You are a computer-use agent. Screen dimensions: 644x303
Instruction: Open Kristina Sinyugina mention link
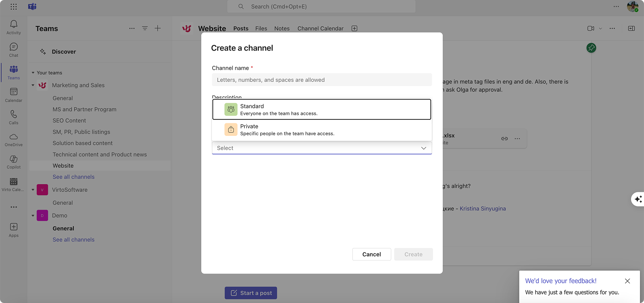point(483,209)
